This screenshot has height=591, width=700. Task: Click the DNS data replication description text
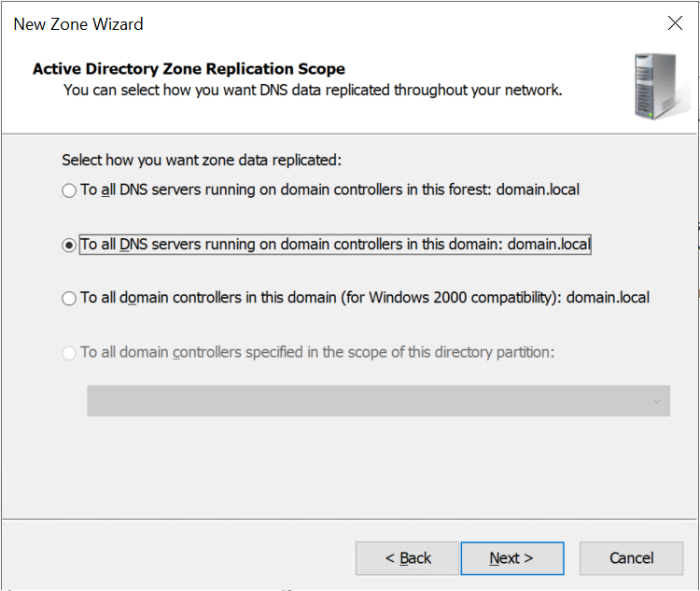click(x=313, y=91)
